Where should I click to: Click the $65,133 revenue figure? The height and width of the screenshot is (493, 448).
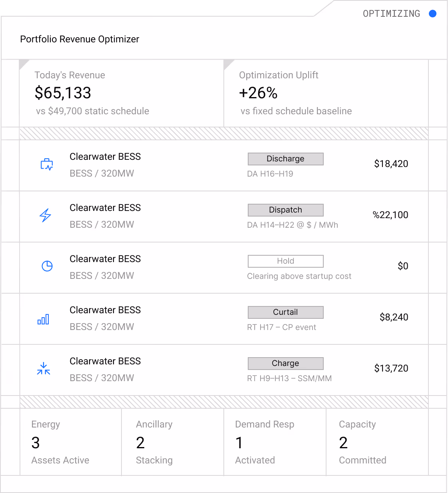(63, 93)
